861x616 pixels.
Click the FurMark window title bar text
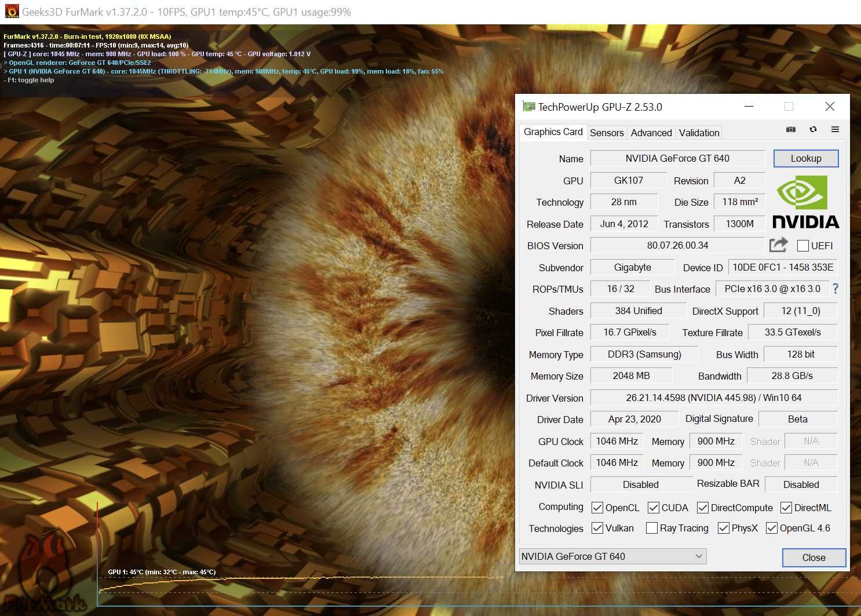[x=187, y=12]
